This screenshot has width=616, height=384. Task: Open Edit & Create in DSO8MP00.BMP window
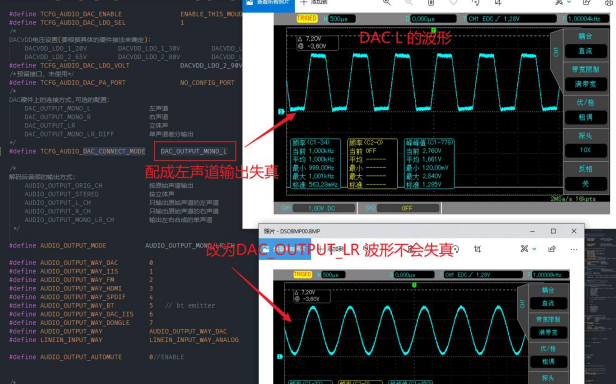click(x=524, y=249)
